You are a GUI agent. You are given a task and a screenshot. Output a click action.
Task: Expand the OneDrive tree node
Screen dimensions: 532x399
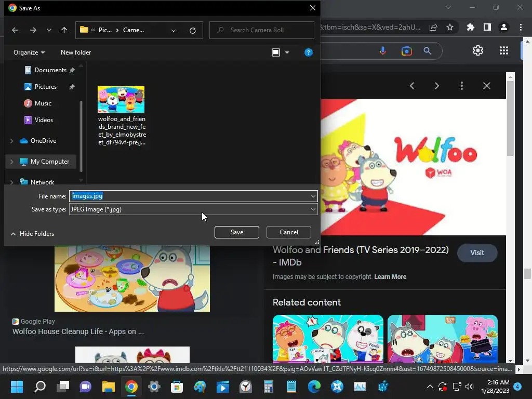(12, 140)
